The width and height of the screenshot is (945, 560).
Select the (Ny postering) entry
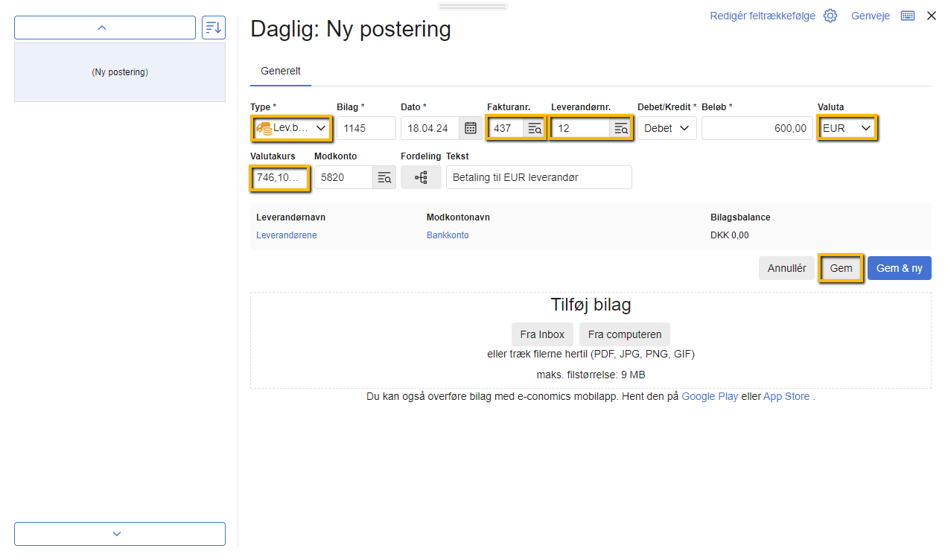tap(120, 72)
